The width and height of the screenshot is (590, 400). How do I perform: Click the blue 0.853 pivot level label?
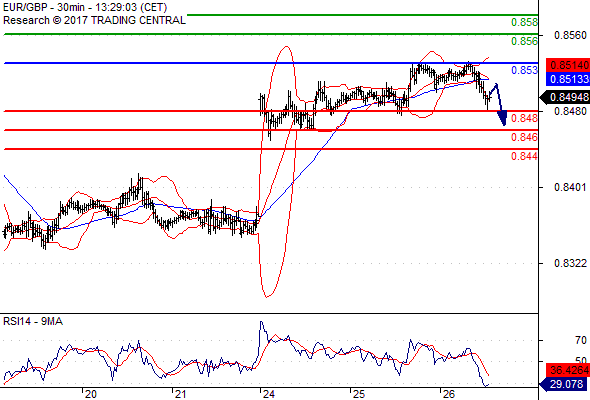click(x=524, y=70)
